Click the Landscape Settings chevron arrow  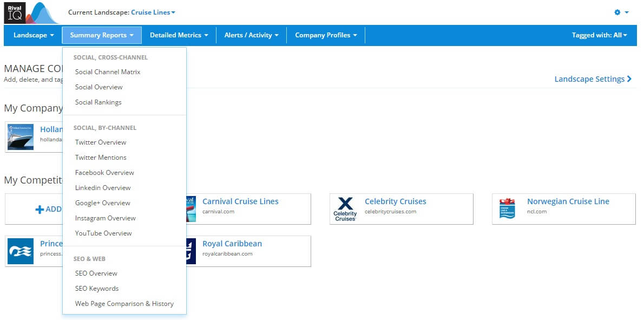pyautogui.click(x=629, y=79)
